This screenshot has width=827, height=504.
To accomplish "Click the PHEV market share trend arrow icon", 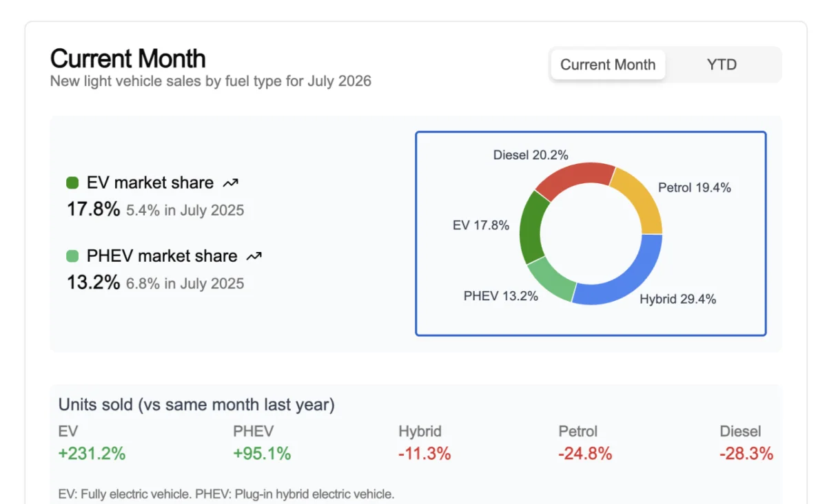I will pos(254,256).
